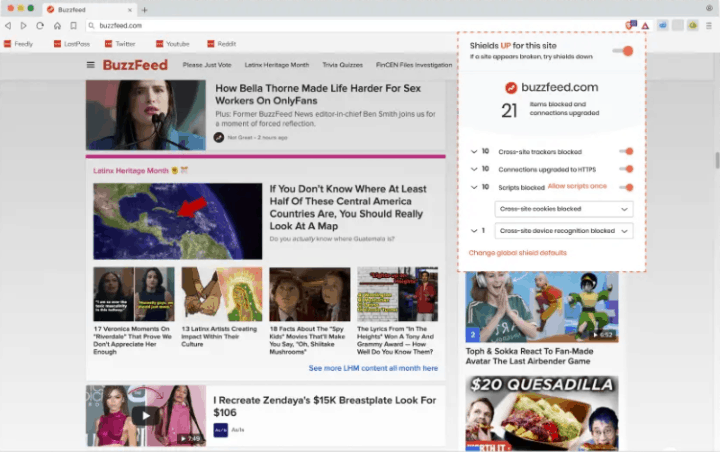Open the Youtube bookmark
This screenshot has height=452, width=720.
pyautogui.click(x=173, y=44)
